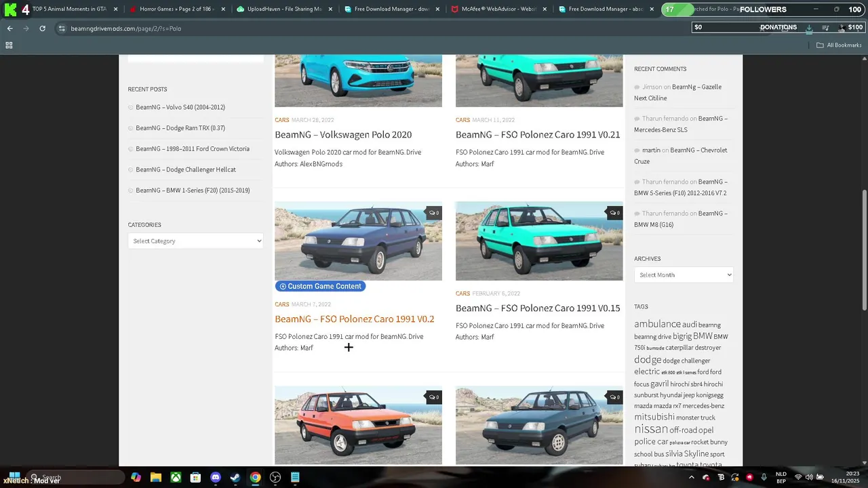
Task: Open CARS category above Polonez V0.15 post
Action: [x=463, y=293]
